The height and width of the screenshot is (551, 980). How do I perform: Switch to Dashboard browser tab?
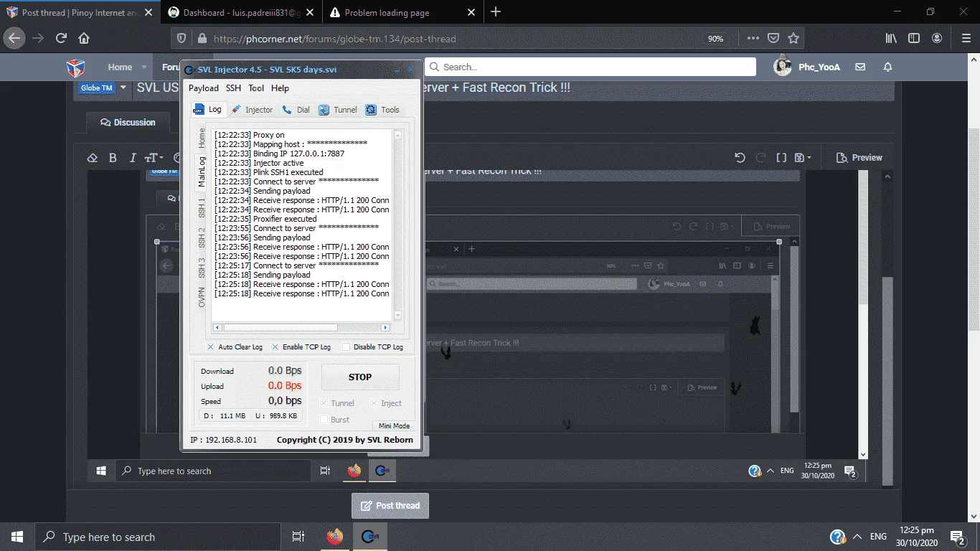point(242,12)
